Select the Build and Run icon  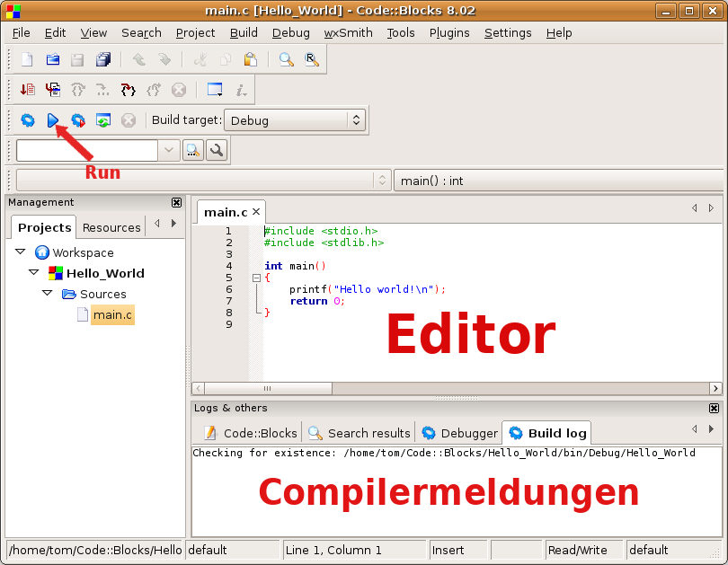(x=77, y=119)
